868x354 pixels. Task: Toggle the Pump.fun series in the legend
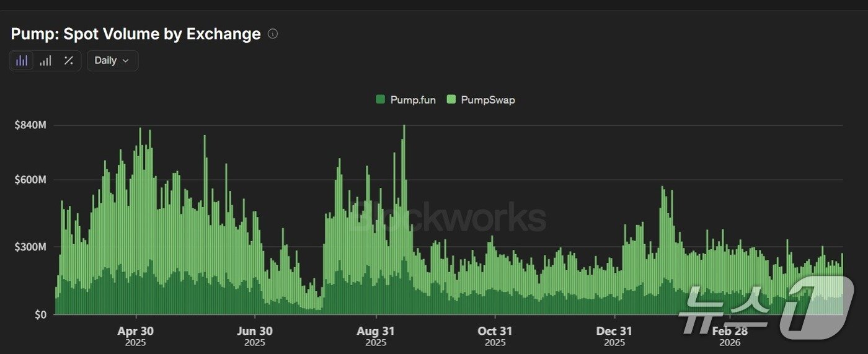[412, 100]
